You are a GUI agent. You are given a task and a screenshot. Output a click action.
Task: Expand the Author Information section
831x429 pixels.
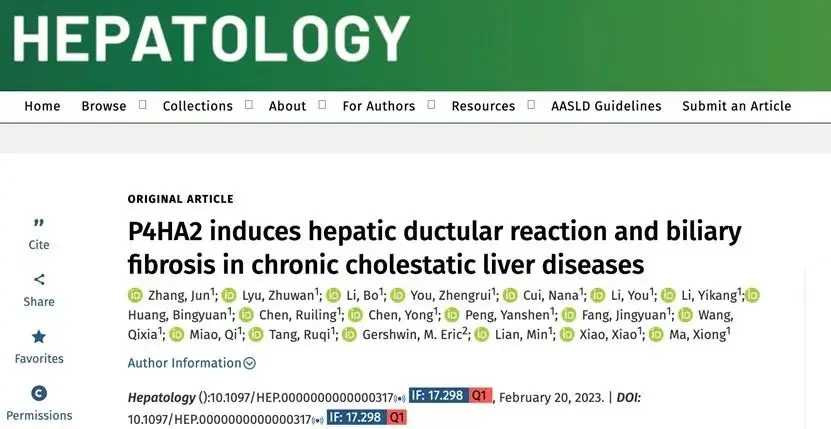click(x=191, y=363)
